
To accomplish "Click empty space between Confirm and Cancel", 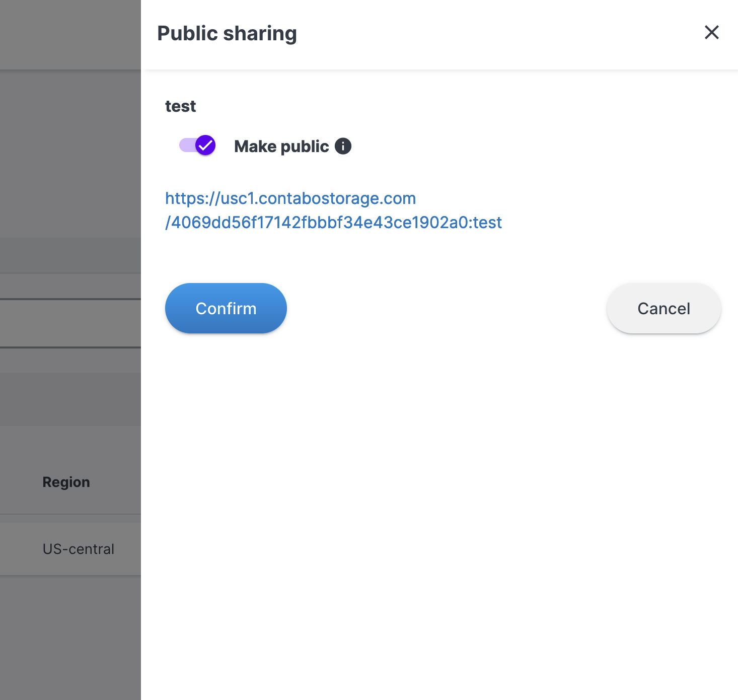I will 443,308.
